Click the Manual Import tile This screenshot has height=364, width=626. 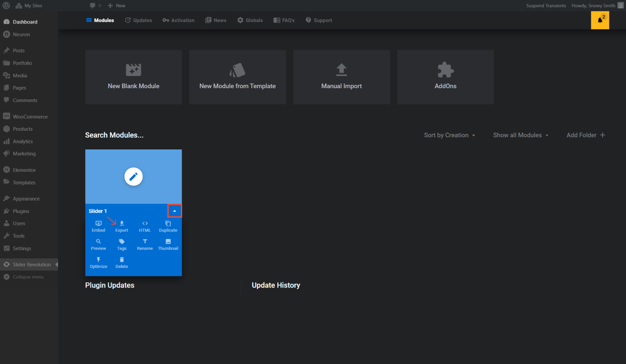click(x=342, y=77)
